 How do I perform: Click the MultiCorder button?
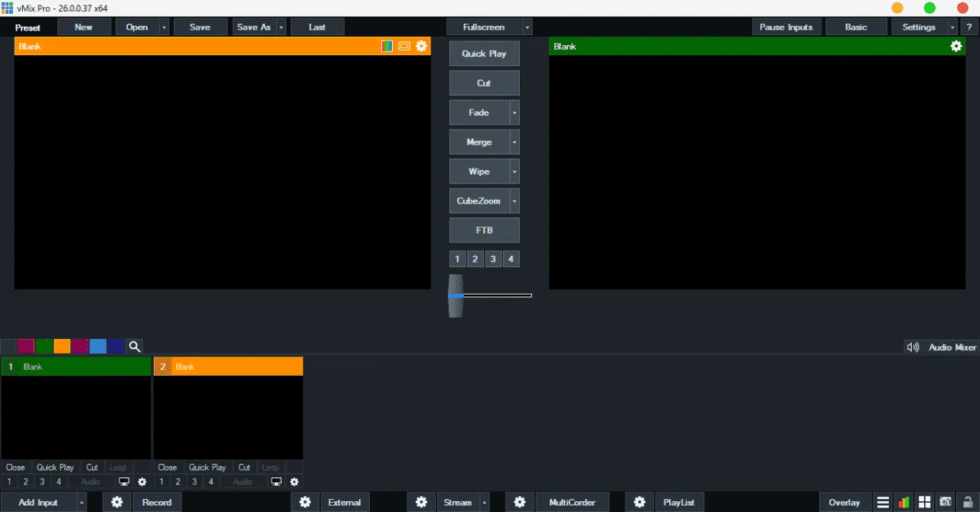pos(572,502)
